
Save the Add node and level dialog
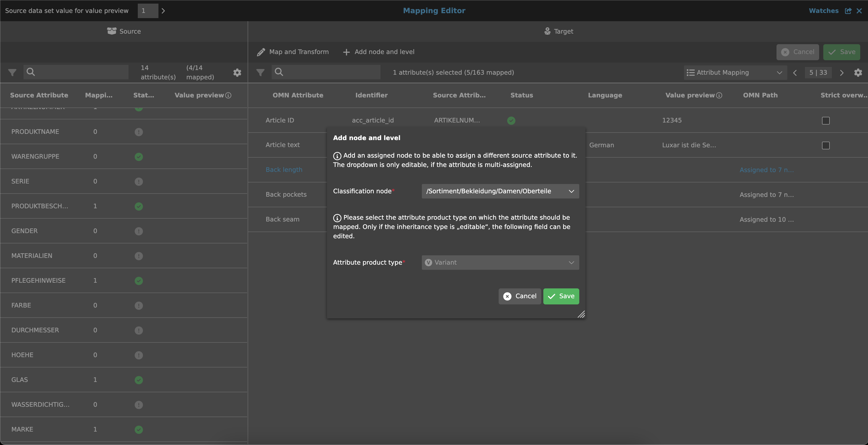pyautogui.click(x=561, y=296)
